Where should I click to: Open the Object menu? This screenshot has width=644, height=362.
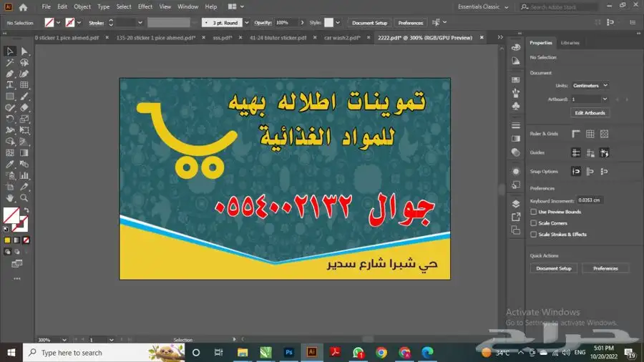(x=82, y=7)
